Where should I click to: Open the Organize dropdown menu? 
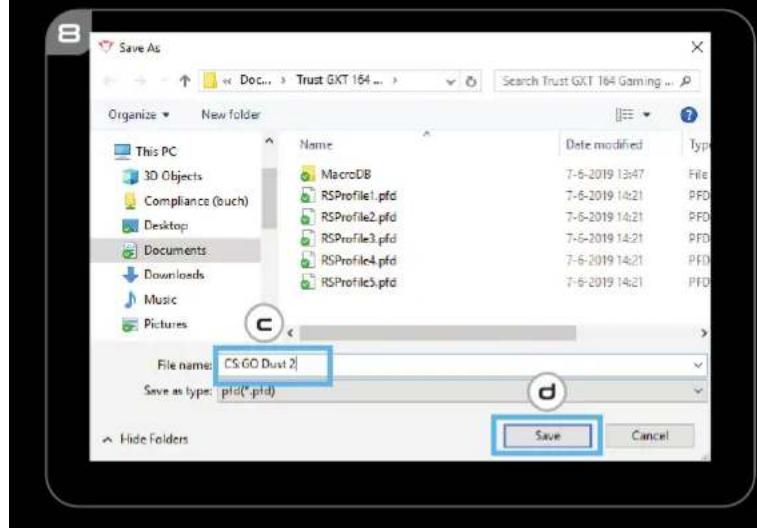139,114
